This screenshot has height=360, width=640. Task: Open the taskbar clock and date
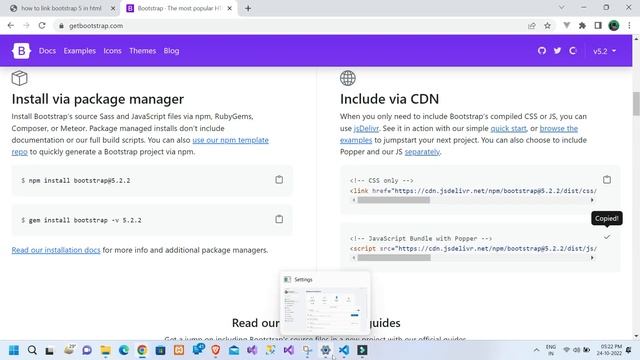click(x=609, y=350)
